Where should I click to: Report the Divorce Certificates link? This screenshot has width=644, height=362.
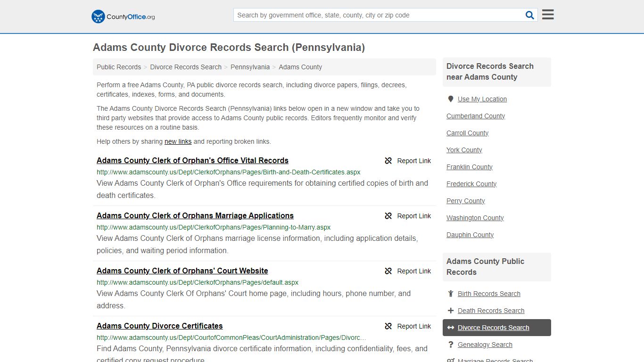(408, 326)
